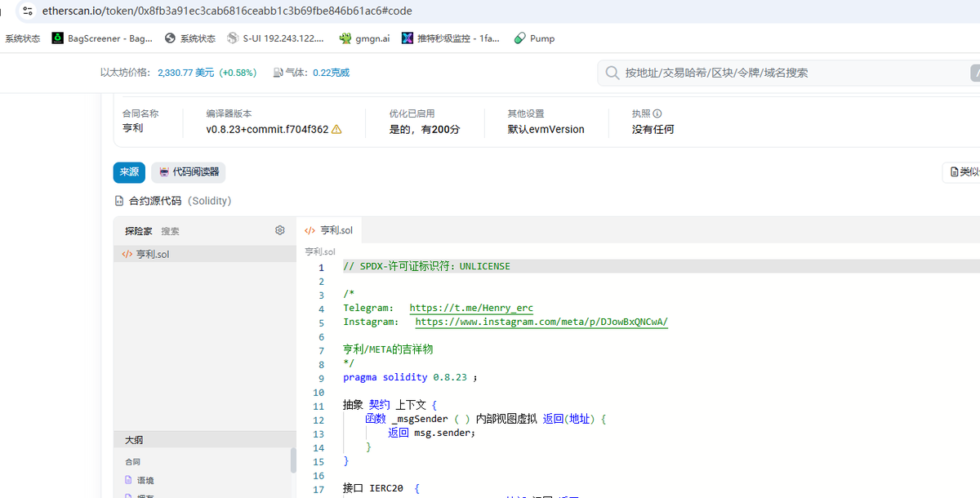The image size is (980, 498).
Task: Click the 默认evmVersion value
Action: (x=546, y=129)
